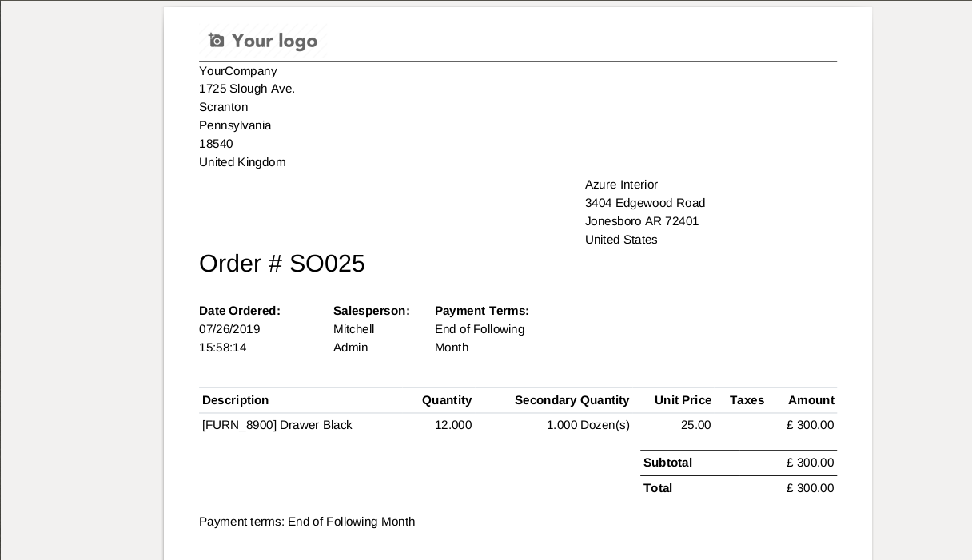
Task: Click the Secondary Quantity column header
Action: click(572, 400)
